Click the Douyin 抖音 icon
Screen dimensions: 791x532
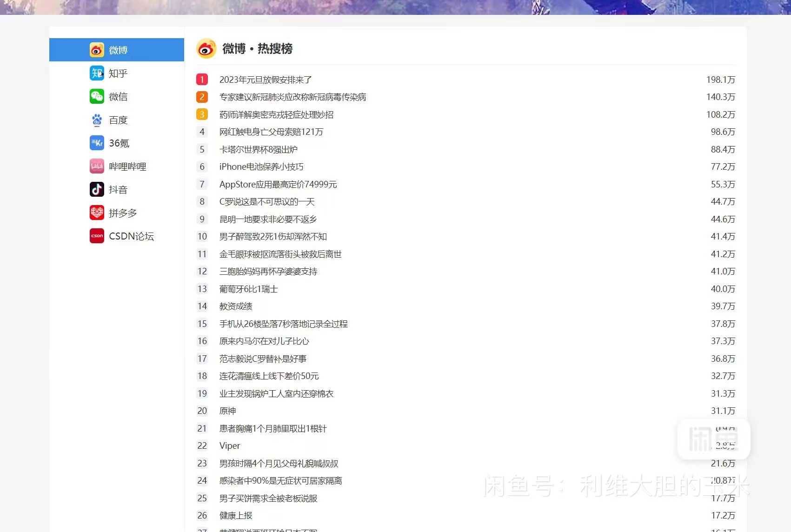point(97,189)
